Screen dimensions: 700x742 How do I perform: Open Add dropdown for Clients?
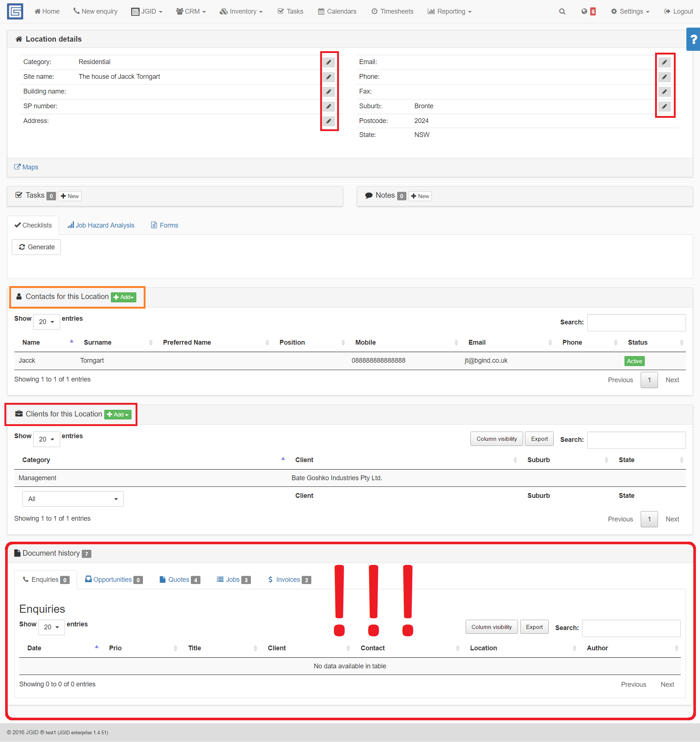(118, 415)
